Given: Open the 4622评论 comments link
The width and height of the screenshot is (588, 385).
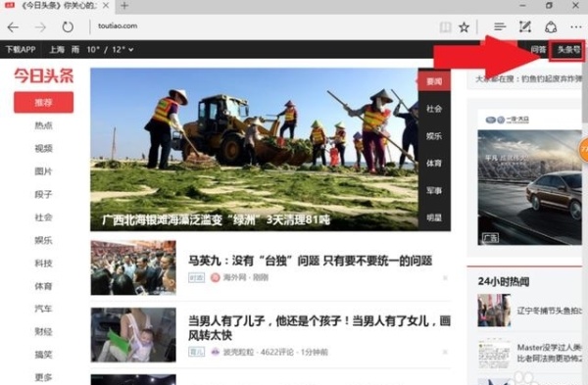Looking at the screenshot, I should 276,352.
